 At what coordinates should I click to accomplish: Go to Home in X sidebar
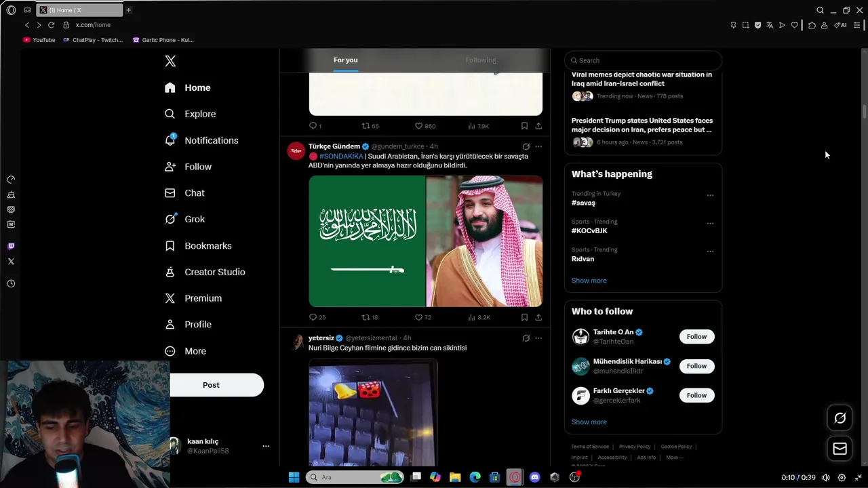(x=188, y=87)
